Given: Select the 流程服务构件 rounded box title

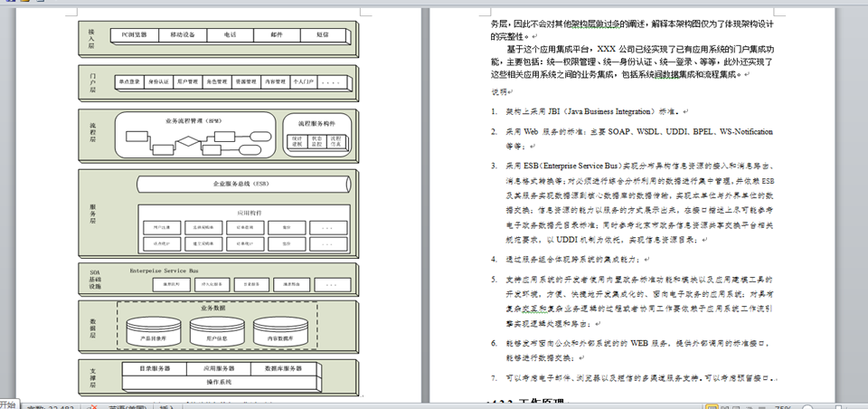Looking at the screenshot, I should point(316,124).
